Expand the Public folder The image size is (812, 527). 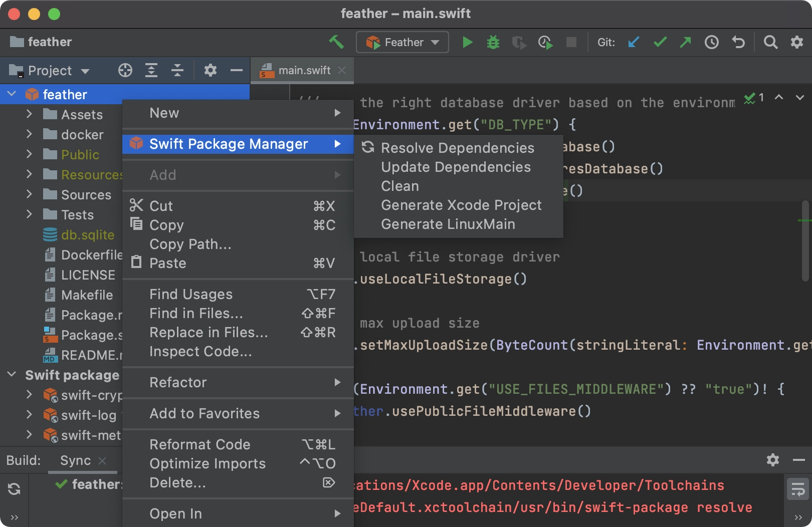pos(29,154)
